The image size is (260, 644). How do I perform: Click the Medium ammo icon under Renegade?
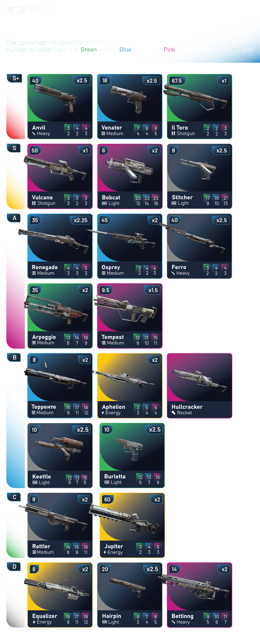34,273
